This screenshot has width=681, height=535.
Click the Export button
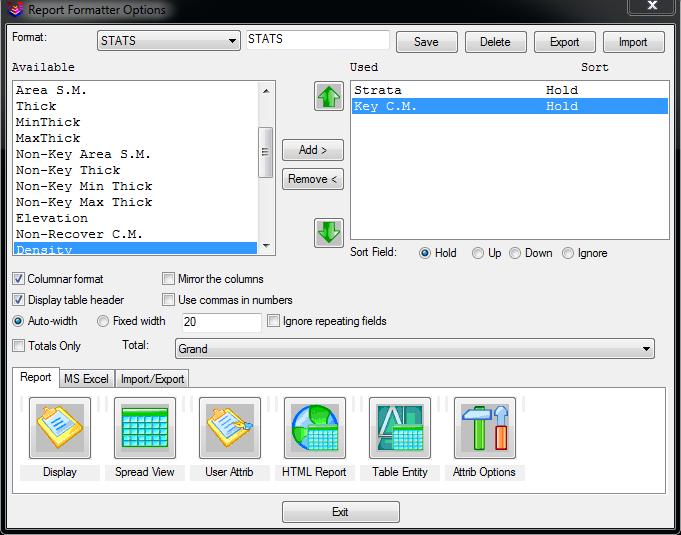[x=565, y=42]
